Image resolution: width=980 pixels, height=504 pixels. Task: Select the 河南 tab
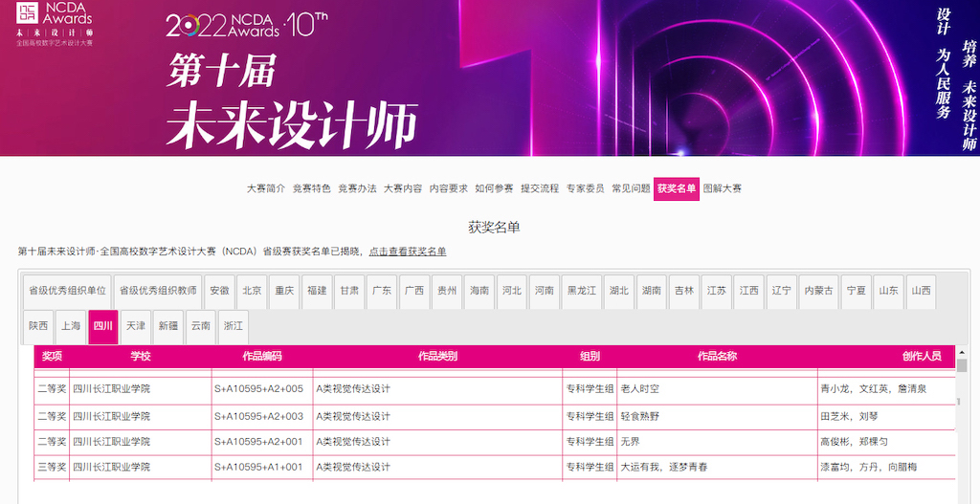(x=545, y=291)
